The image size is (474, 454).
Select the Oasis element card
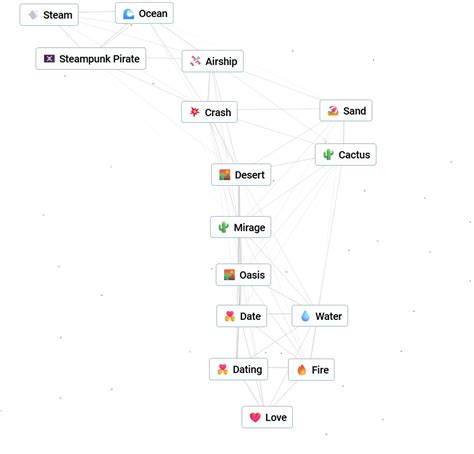[243, 275]
